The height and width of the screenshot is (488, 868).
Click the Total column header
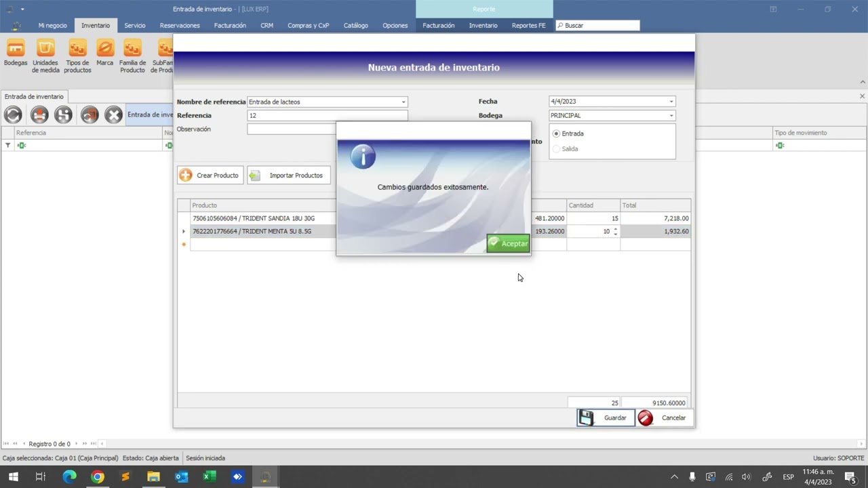(656, 205)
